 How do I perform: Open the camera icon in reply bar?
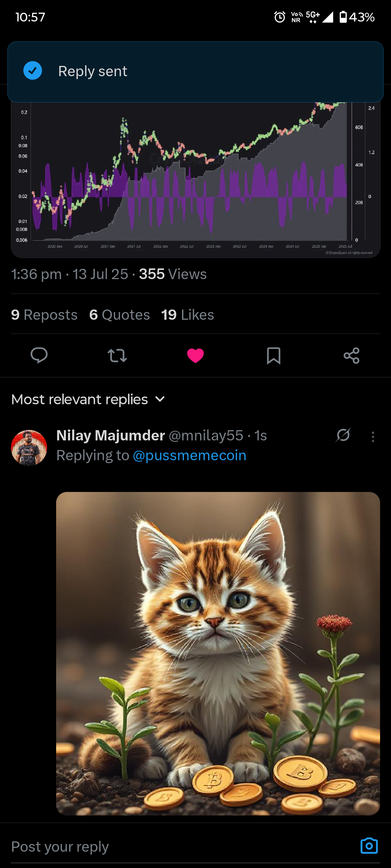click(x=369, y=846)
